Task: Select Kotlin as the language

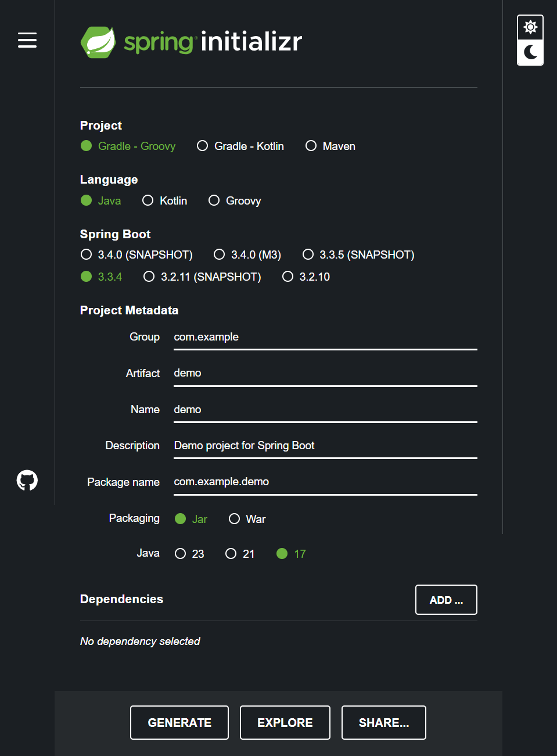Action: point(165,200)
